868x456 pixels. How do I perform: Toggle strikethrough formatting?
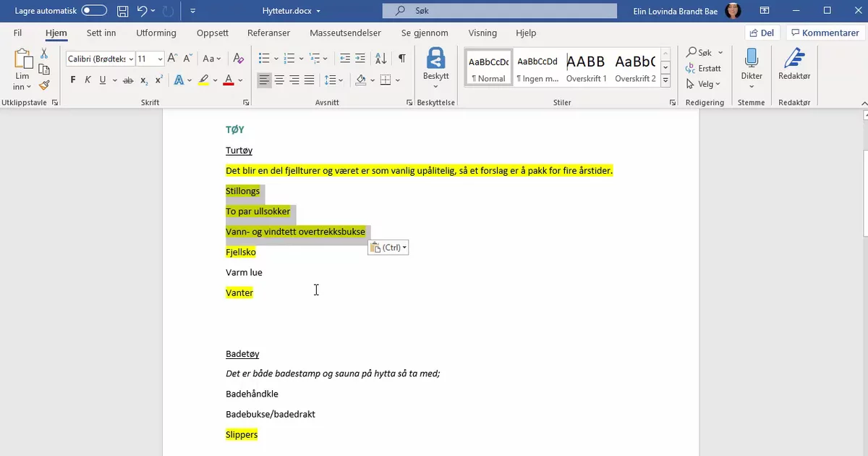click(x=128, y=80)
